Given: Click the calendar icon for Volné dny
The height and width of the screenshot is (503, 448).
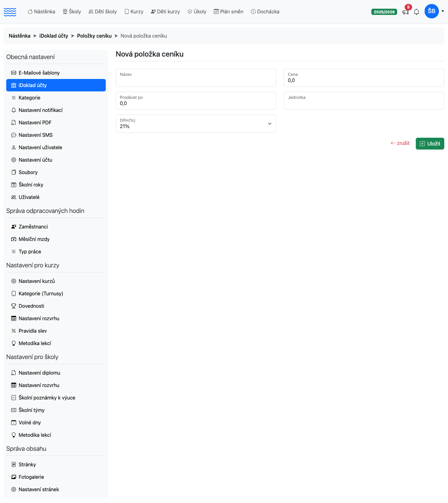Looking at the screenshot, I should [14, 422].
